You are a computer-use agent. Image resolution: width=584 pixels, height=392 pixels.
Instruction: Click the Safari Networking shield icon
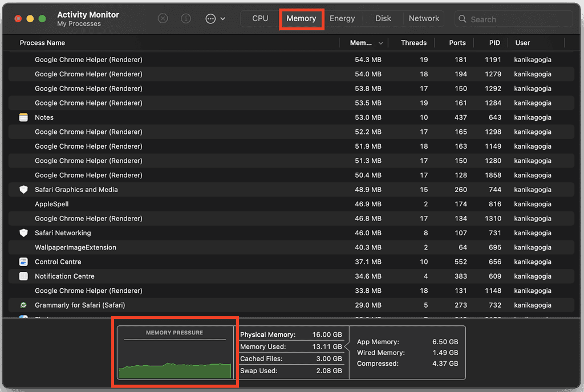click(23, 233)
